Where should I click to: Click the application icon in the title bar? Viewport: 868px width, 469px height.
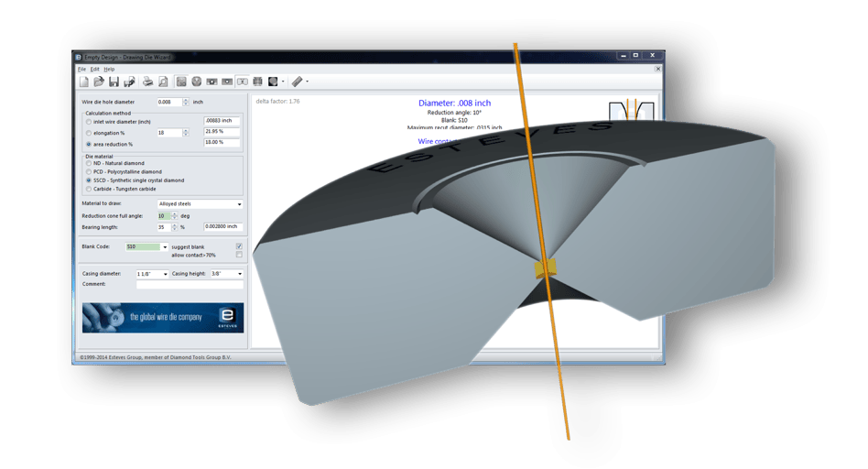tap(79, 57)
